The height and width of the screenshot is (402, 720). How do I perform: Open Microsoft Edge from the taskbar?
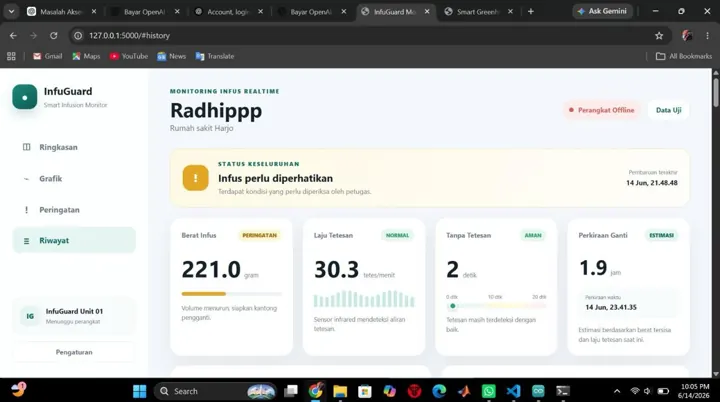coord(439,391)
